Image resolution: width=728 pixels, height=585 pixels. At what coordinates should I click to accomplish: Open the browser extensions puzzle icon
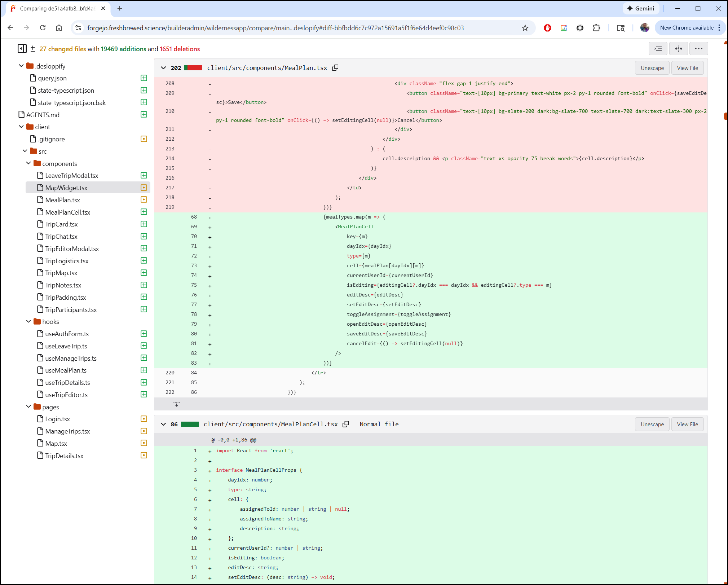(596, 28)
